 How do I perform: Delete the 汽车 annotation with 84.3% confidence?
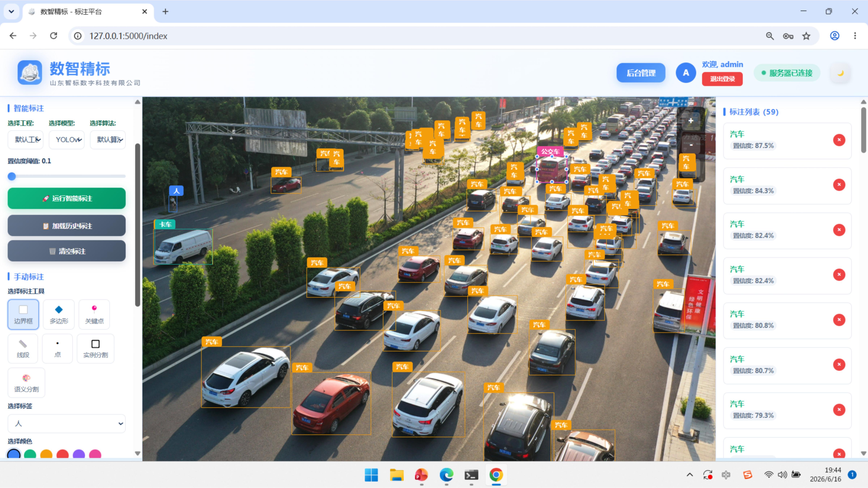coord(839,185)
